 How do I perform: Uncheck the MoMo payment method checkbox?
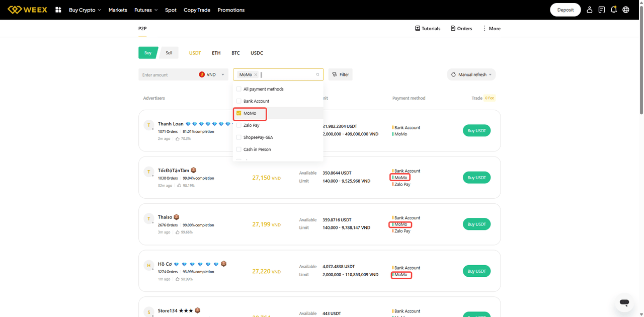tap(239, 113)
